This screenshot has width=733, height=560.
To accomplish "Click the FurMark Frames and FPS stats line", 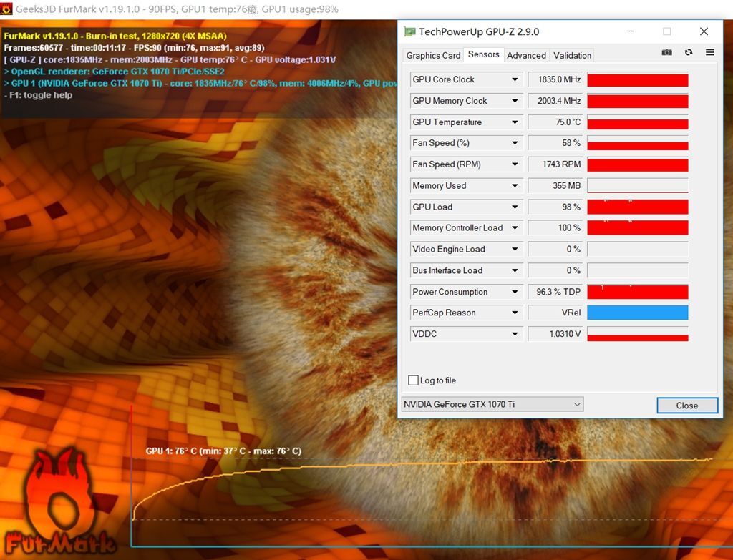I will point(134,48).
